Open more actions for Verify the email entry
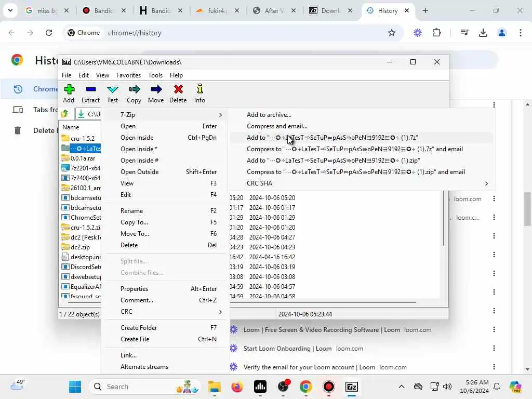The image size is (532, 399). pyautogui.click(x=494, y=367)
